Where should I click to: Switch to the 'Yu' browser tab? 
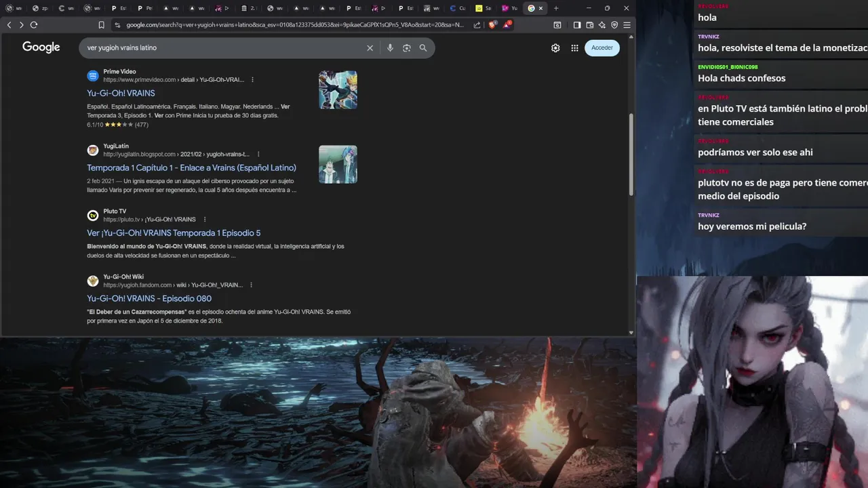(x=510, y=8)
